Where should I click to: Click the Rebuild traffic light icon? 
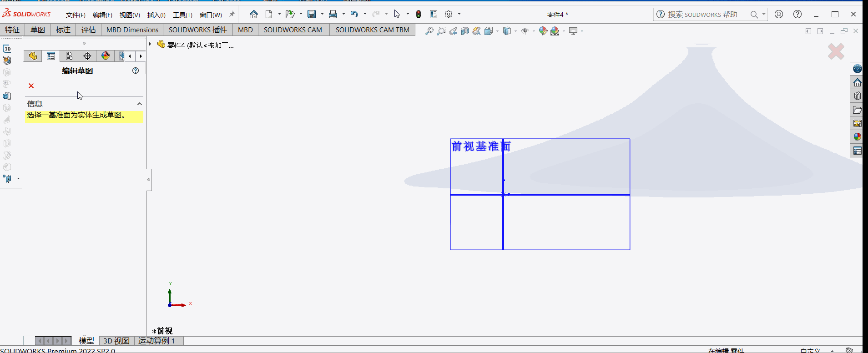(x=419, y=14)
